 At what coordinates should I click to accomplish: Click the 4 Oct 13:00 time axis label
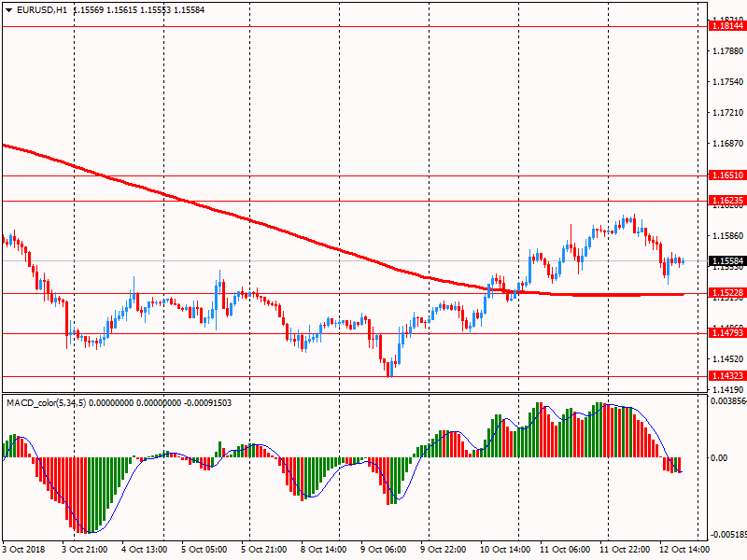[145, 550]
